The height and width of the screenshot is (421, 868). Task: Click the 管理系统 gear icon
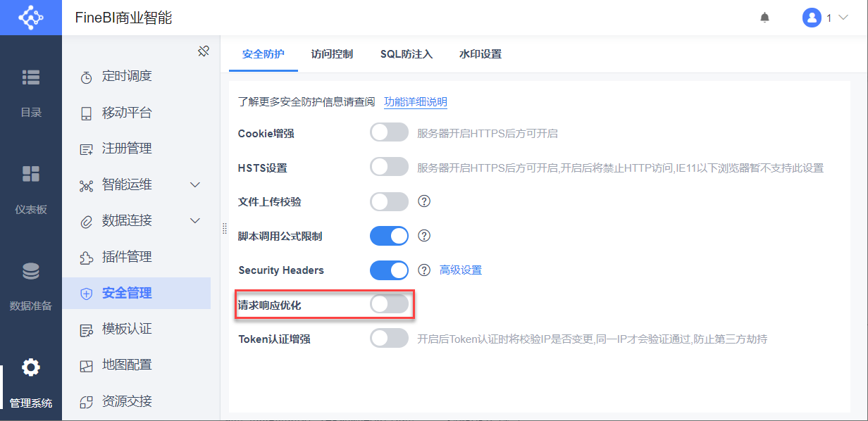pyautogui.click(x=31, y=367)
